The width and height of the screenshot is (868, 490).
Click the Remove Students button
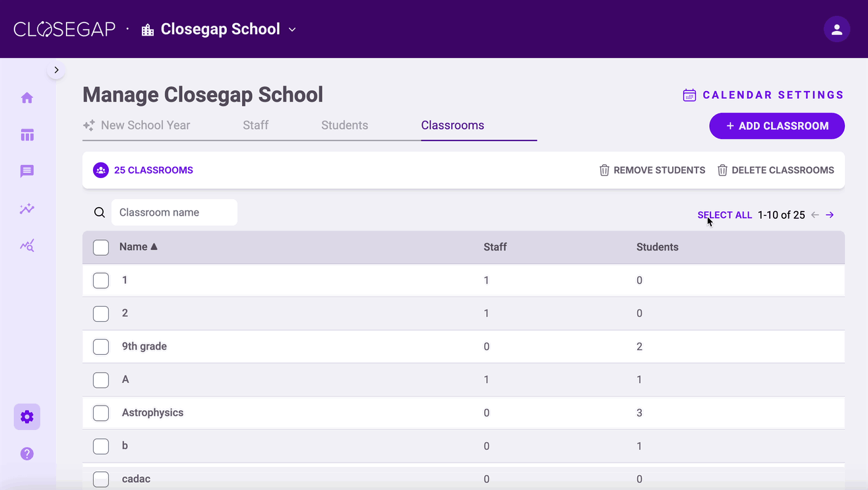(x=652, y=170)
